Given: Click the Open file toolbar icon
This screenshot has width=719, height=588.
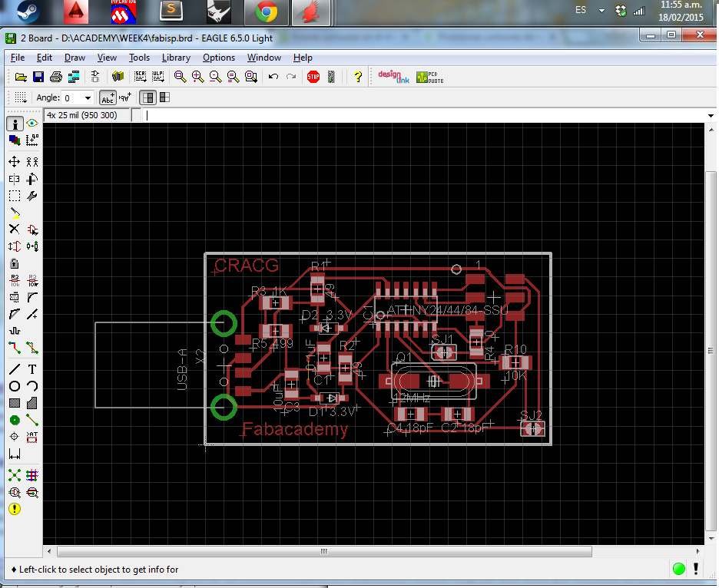Looking at the screenshot, I should coord(21,77).
